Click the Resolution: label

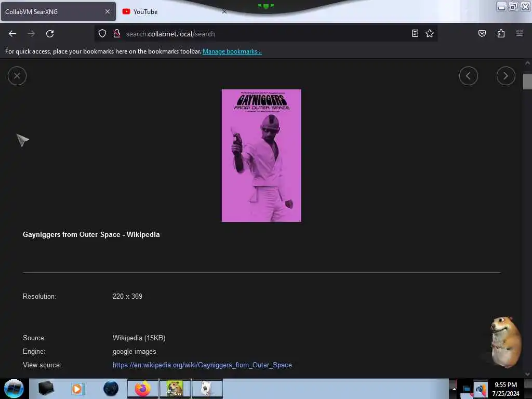[39, 297]
